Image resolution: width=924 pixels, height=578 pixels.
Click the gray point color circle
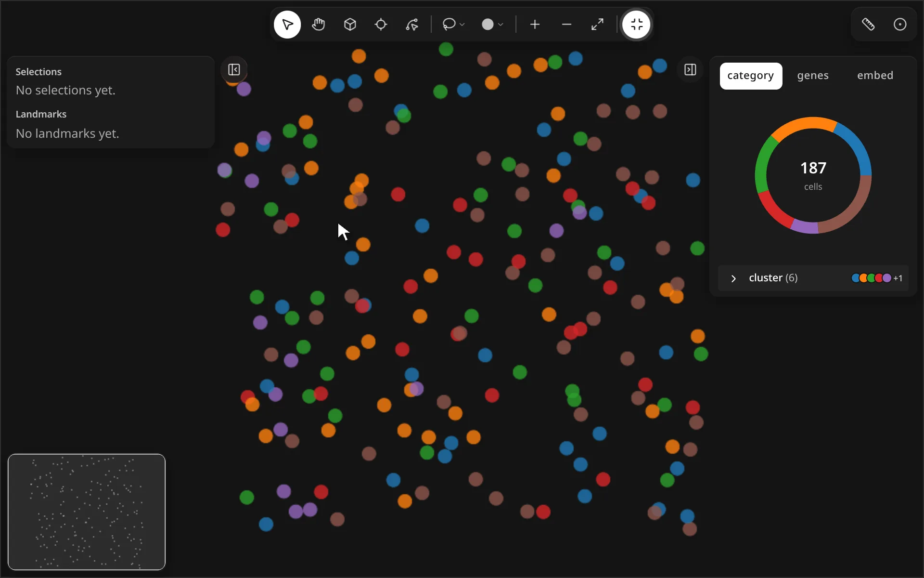pos(488,25)
